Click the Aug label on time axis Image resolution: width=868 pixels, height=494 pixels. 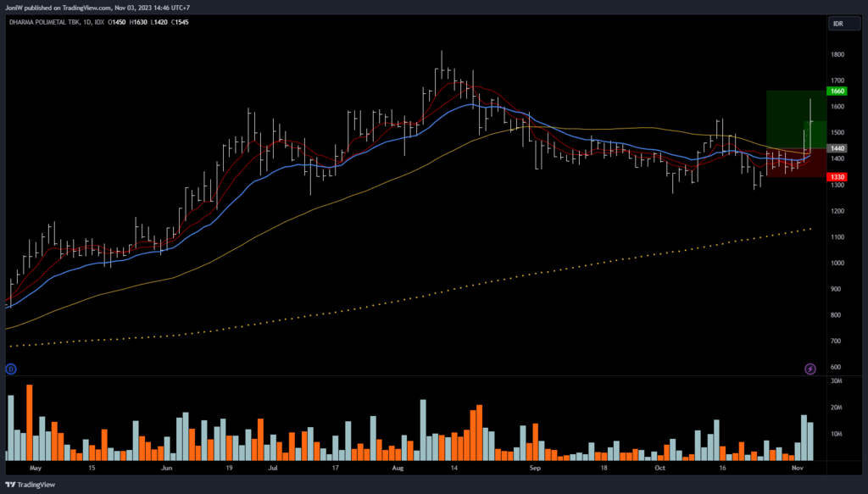pos(398,467)
